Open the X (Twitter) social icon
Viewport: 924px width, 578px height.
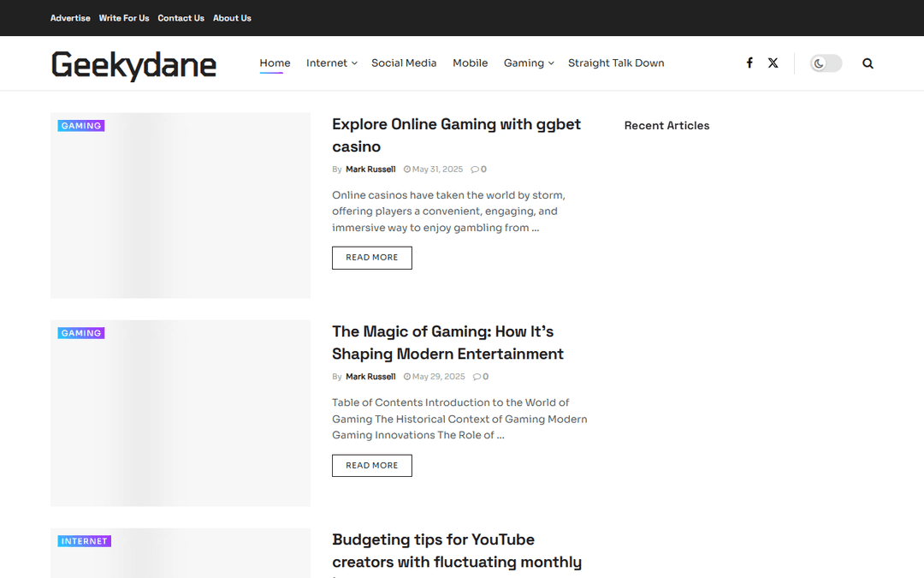click(773, 63)
